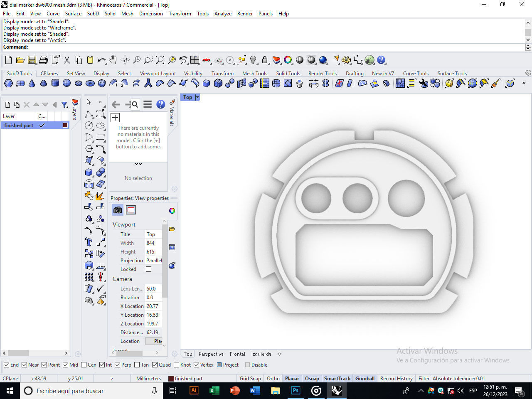Image resolution: width=532 pixels, height=399 pixels.
Task: Select the SubD torus icon
Action: pos(90,84)
